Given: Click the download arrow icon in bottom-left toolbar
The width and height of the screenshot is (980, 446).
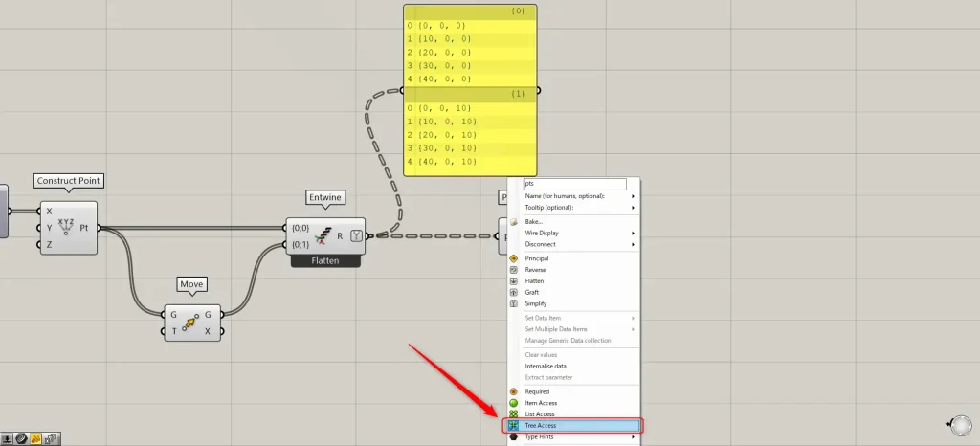Looking at the screenshot, I should pyautogui.click(x=7, y=438).
